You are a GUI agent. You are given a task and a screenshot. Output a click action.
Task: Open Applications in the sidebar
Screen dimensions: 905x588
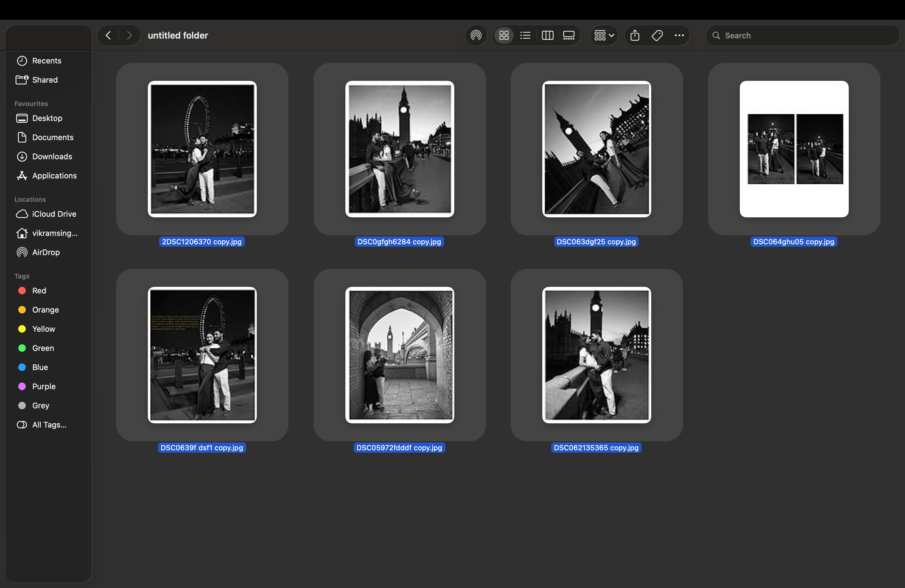pyautogui.click(x=54, y=176)
